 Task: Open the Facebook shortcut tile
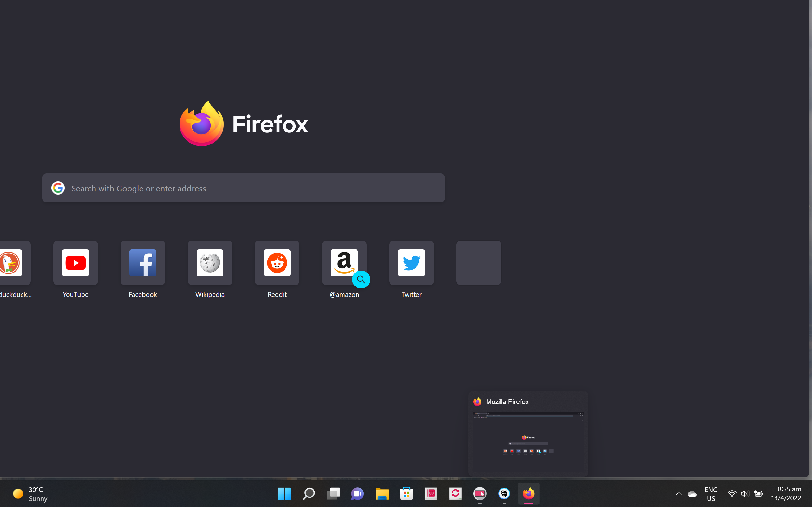pos(143,263)
